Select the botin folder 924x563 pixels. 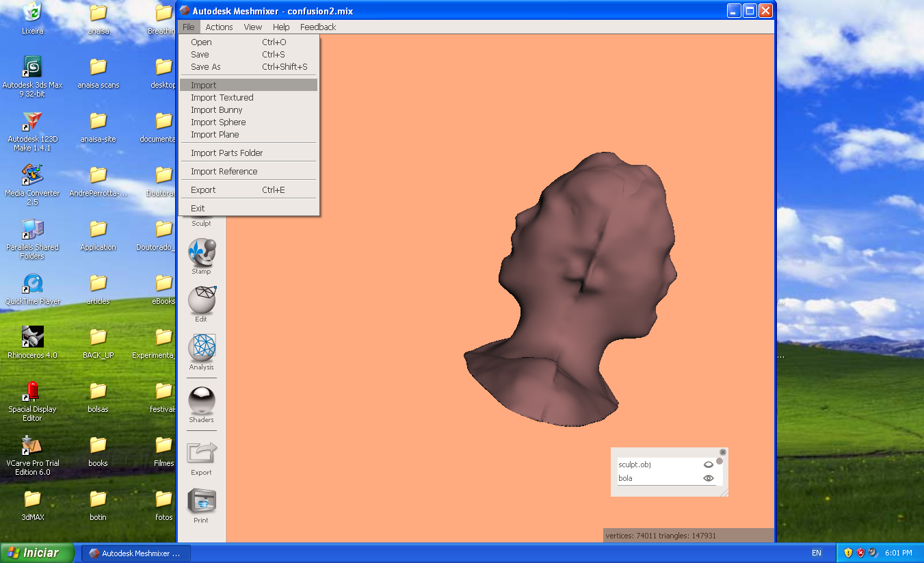(98, 504)
